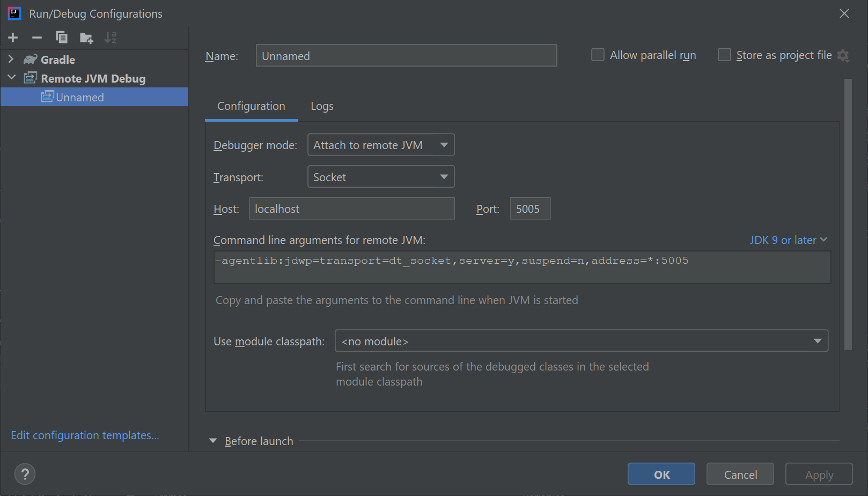Open help with the question mark icon

coord(25,473)
